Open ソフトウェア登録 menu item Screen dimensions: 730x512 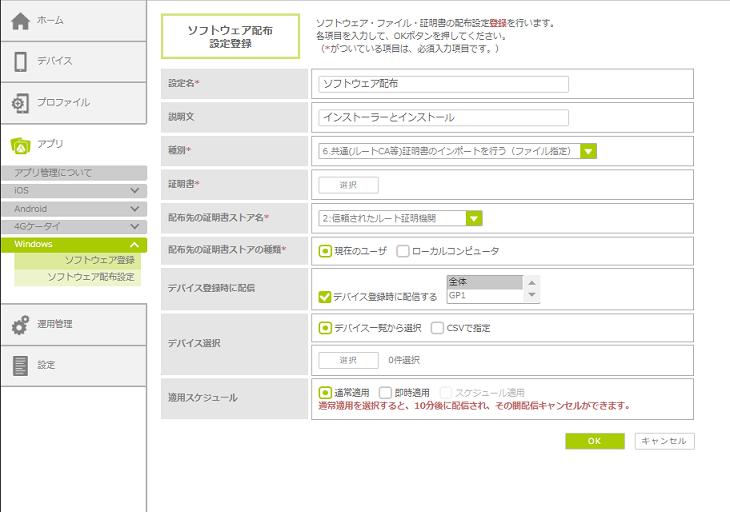[99, 260]
